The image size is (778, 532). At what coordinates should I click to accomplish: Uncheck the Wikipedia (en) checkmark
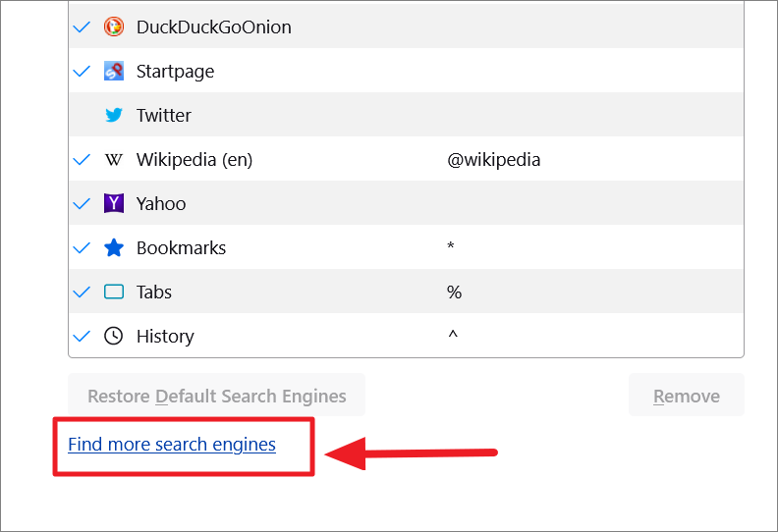(x=83, y=159)
